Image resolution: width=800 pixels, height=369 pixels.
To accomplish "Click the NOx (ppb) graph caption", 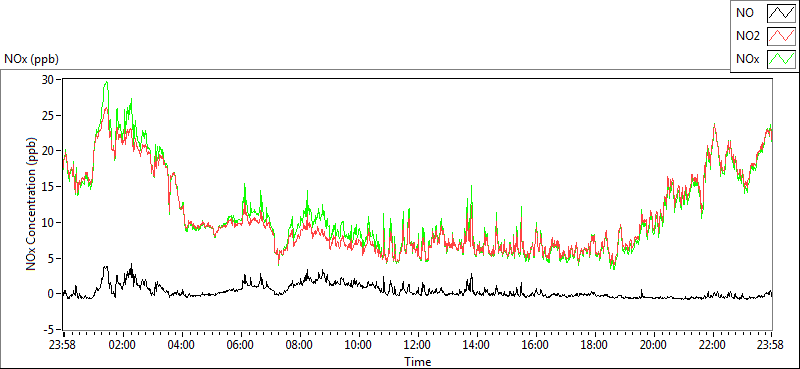I will tap(32, 59).
